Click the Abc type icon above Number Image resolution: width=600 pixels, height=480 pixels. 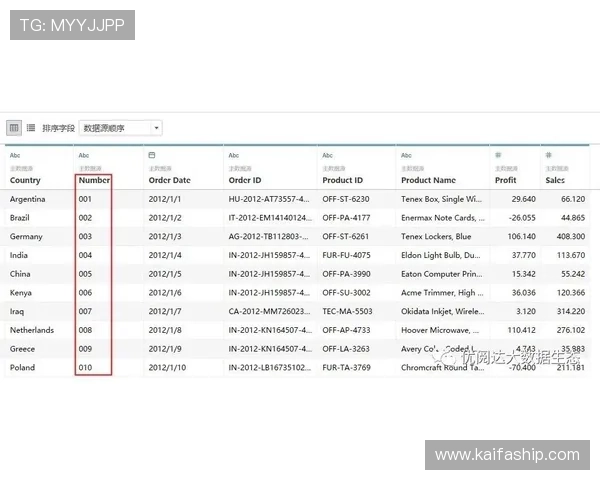coord(84,155)
